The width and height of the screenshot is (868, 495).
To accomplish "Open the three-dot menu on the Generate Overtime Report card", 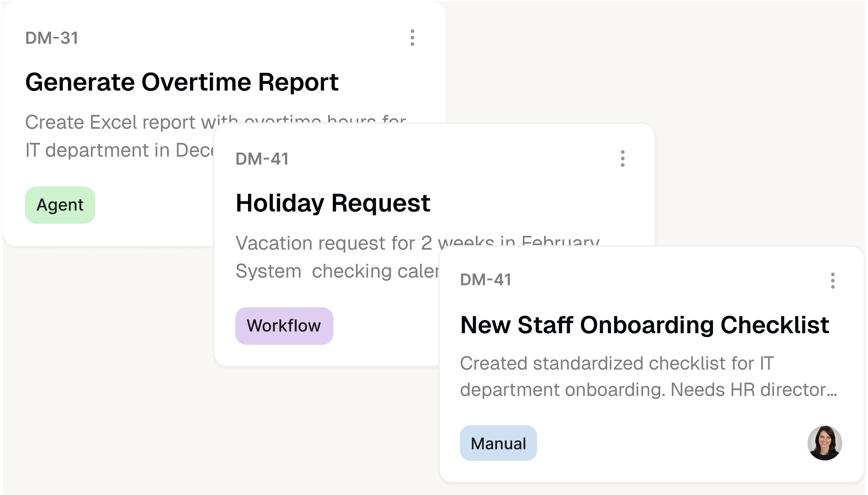I will 412,38.
